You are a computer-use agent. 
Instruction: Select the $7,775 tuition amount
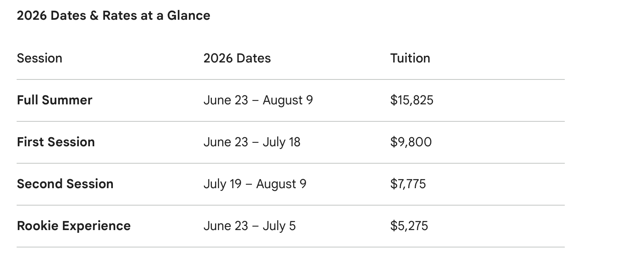[408, 184]
